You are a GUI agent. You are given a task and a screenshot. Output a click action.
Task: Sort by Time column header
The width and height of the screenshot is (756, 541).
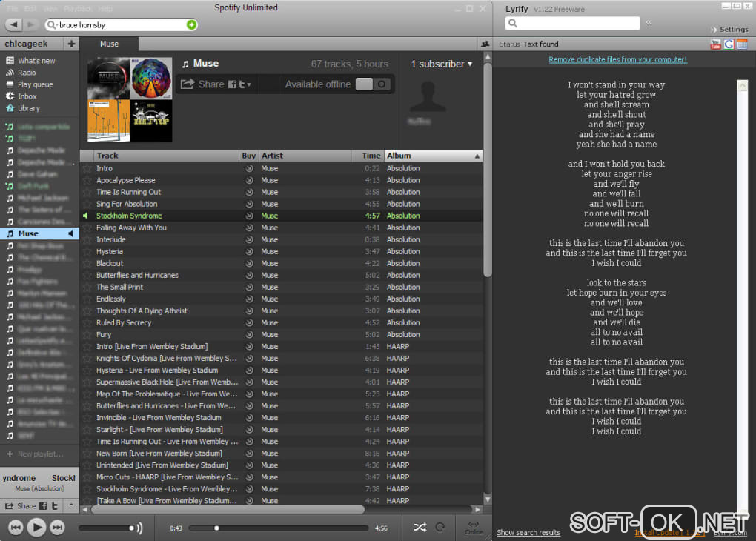(x=368, y=156)
